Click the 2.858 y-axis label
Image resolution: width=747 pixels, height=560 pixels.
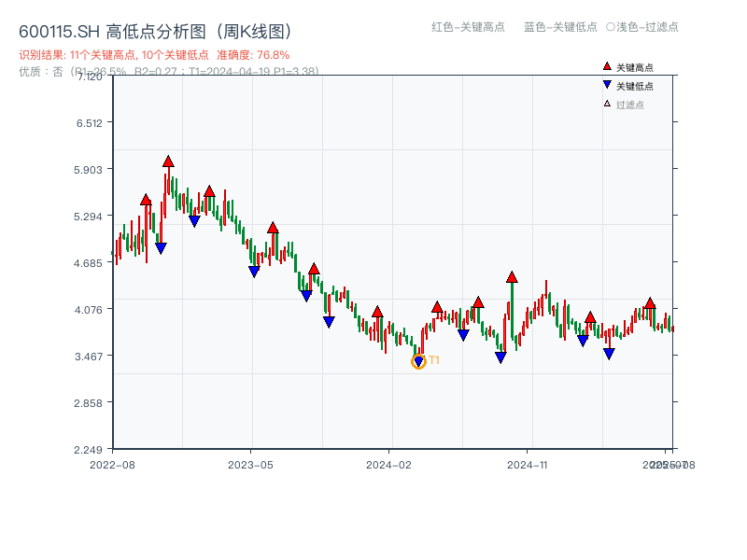[x=88, y=403]
